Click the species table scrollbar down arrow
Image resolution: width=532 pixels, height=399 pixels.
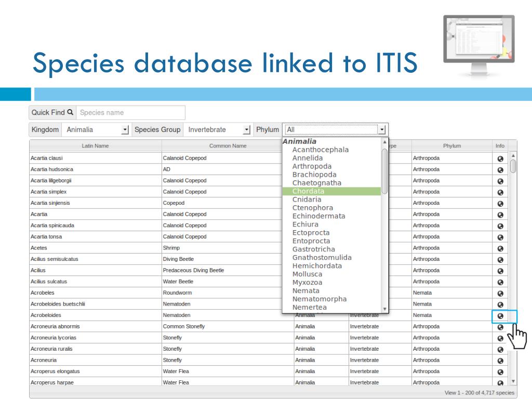click(x=513, y=381)
